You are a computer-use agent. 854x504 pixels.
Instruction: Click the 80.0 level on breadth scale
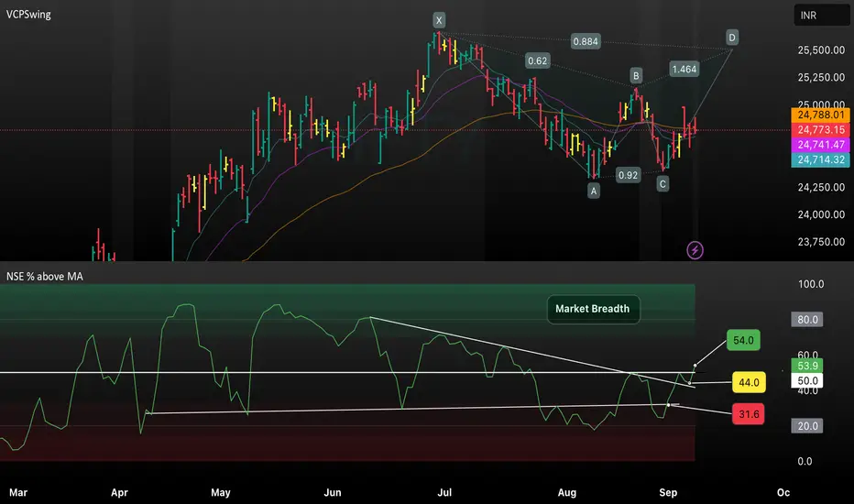click(x=807, y=320)
